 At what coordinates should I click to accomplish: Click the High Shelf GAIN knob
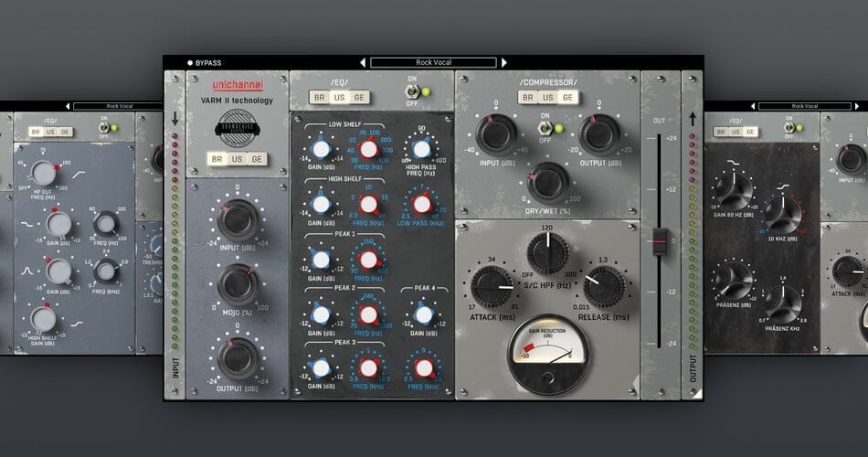(321, 205)
